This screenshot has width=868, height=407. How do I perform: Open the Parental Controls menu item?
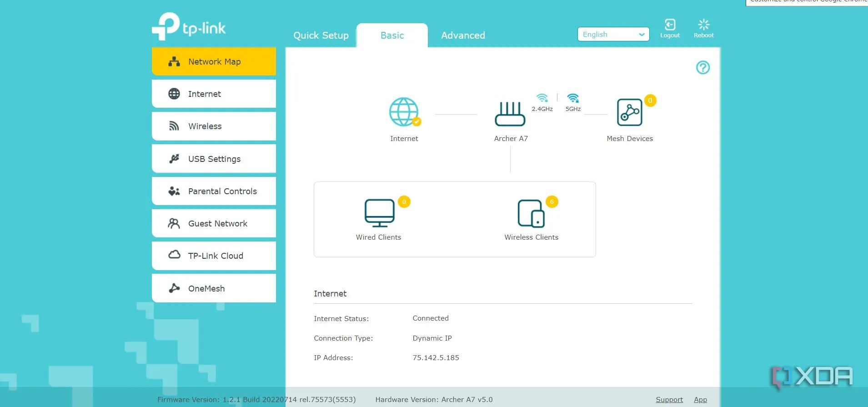pyautogui.click(x=214, y=191)
